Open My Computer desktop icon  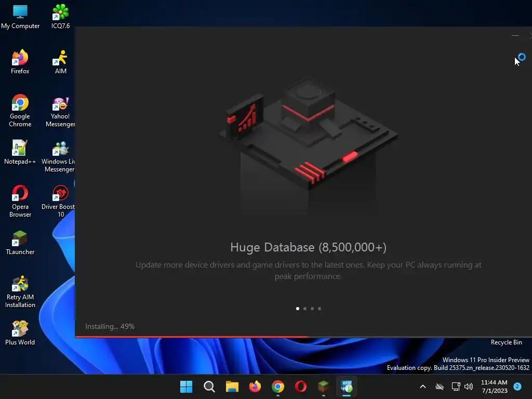point(20,17)
